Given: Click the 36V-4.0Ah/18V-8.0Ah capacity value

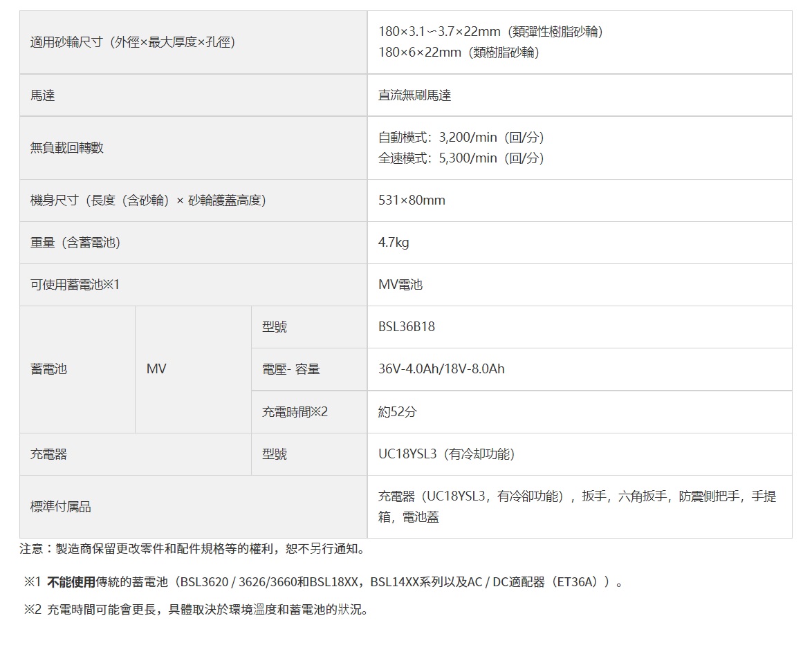Looking at the screenshot, I should point(441,369).
